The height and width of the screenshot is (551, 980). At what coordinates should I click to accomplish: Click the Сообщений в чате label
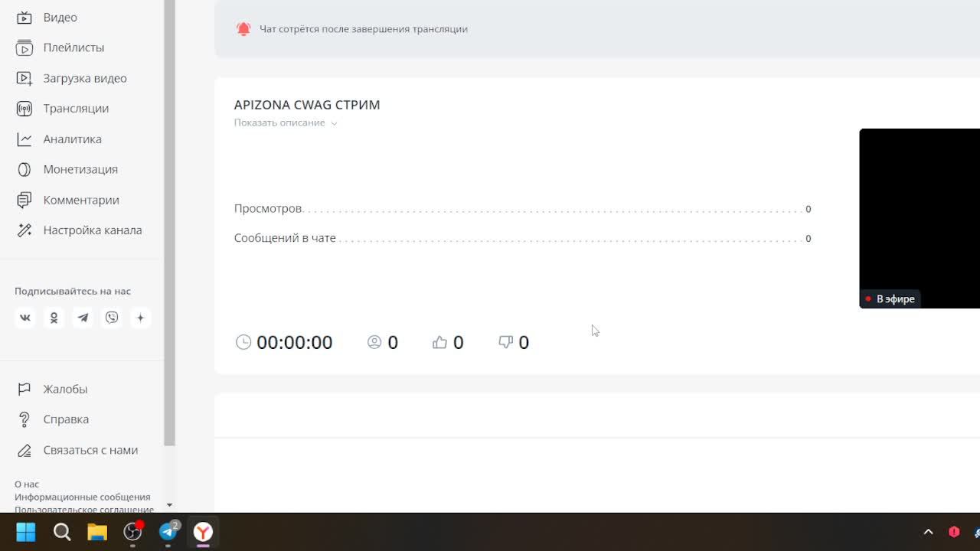point(285,238)
